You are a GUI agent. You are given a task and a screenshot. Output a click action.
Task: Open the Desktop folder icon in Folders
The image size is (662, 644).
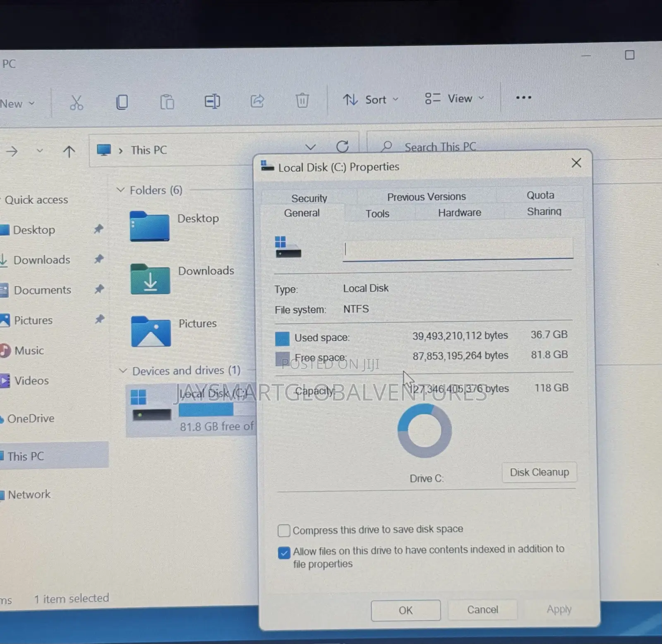[149, 226]
